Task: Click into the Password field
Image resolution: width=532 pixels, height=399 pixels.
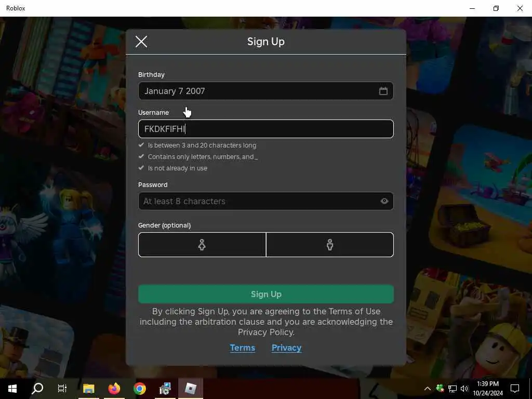Action: tap(265, 201)
